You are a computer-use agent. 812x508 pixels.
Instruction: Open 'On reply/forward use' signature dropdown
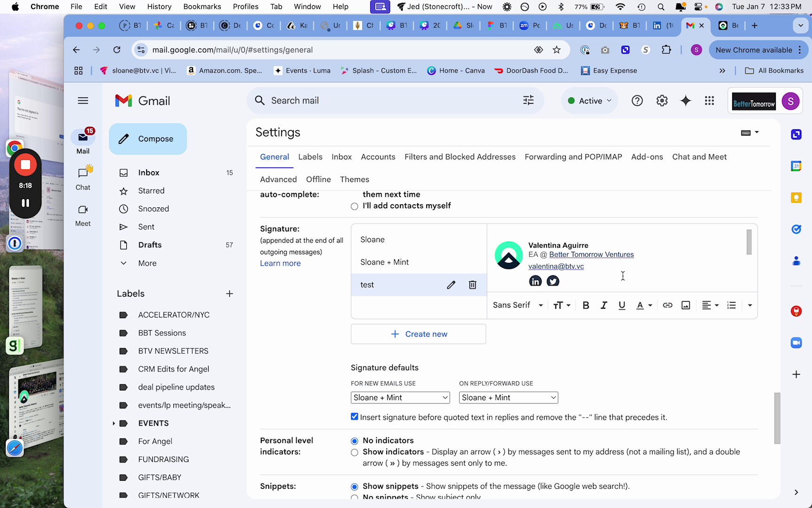(508, 397)
